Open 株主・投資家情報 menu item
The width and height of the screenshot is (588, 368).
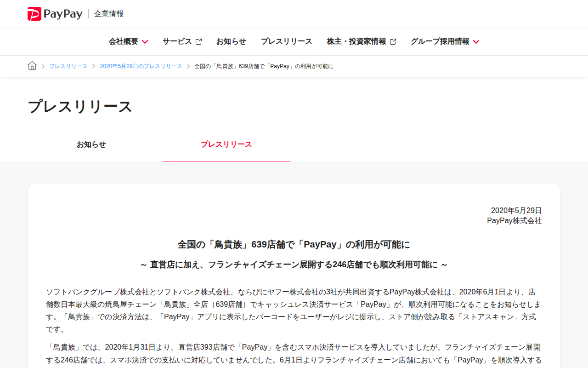click(356, 41)
